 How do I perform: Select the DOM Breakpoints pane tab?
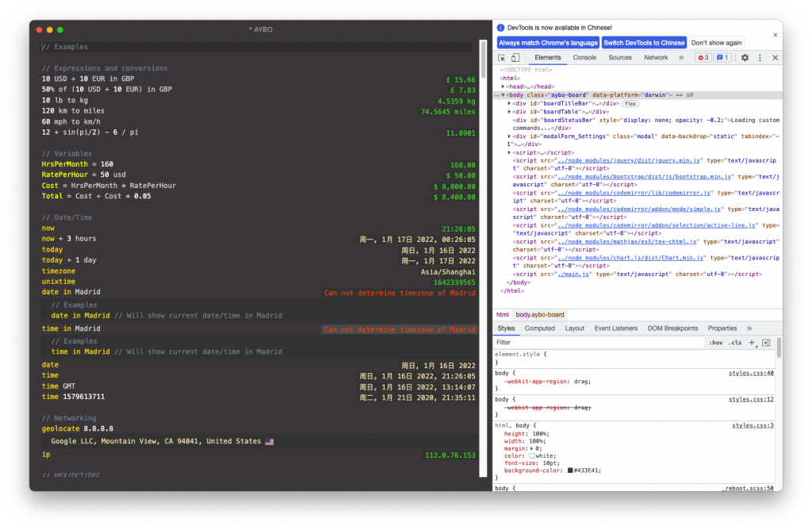[x=672, y=328]
